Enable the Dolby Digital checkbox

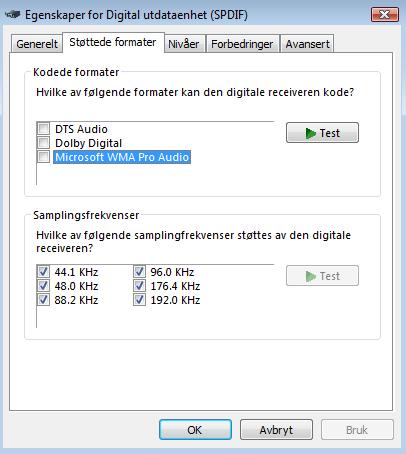click(x=44, y=142)
